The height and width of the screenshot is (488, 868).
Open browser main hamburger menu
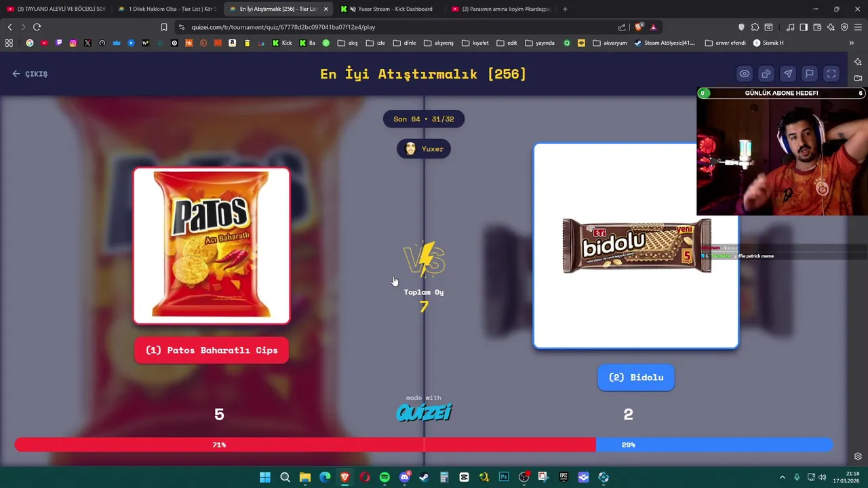point(858,27)
